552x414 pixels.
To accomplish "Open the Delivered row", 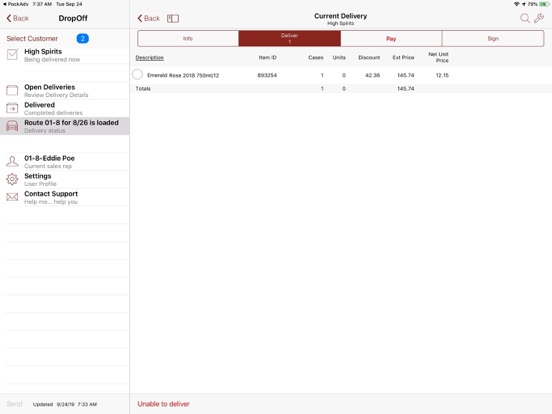I will [x=65, y=108].
